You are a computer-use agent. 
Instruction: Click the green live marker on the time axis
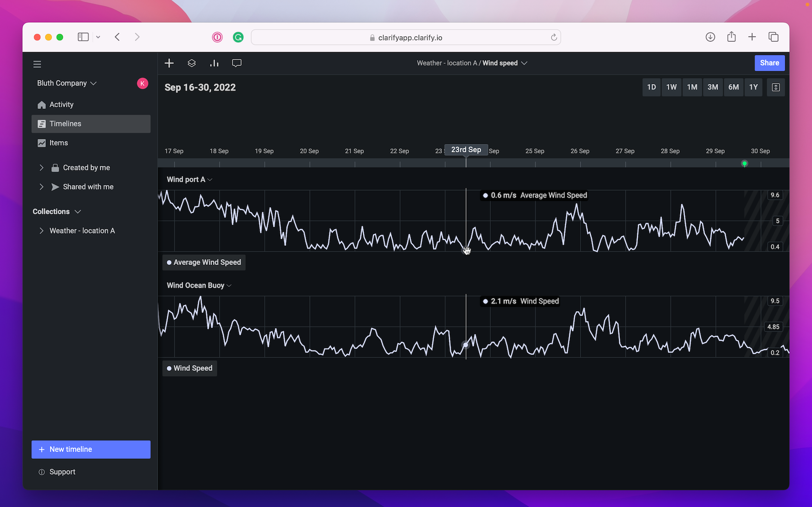click(744, 163)
